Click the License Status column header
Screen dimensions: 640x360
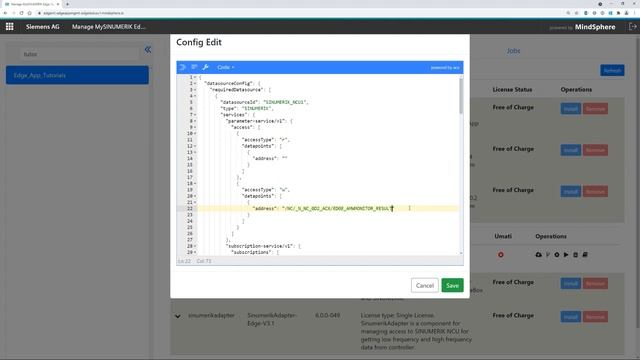pyautogui.click(x=512, y=89)
